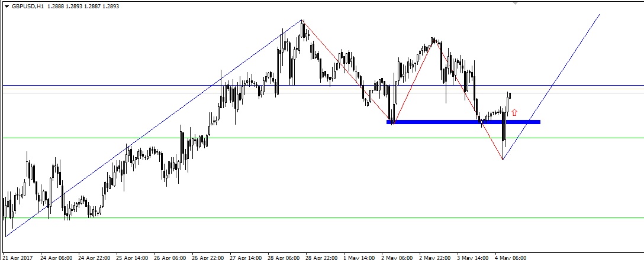Click the chart shift triangle marker at top
This screenshot has height=260, width=644.
(516, 3)
